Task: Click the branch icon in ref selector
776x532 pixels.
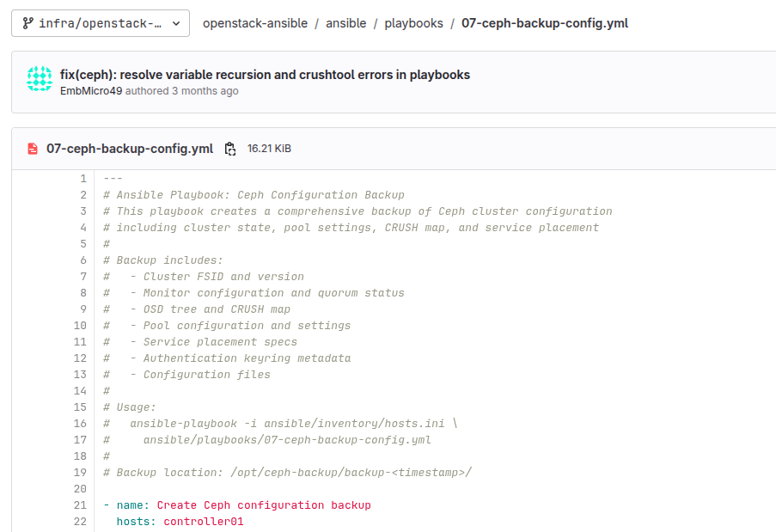Action: [28, 23]
